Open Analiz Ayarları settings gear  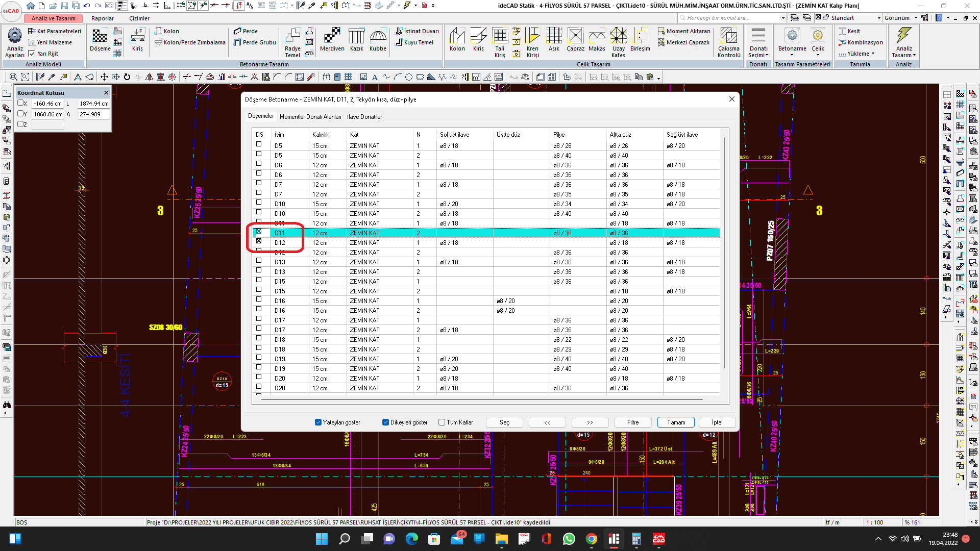15,43
